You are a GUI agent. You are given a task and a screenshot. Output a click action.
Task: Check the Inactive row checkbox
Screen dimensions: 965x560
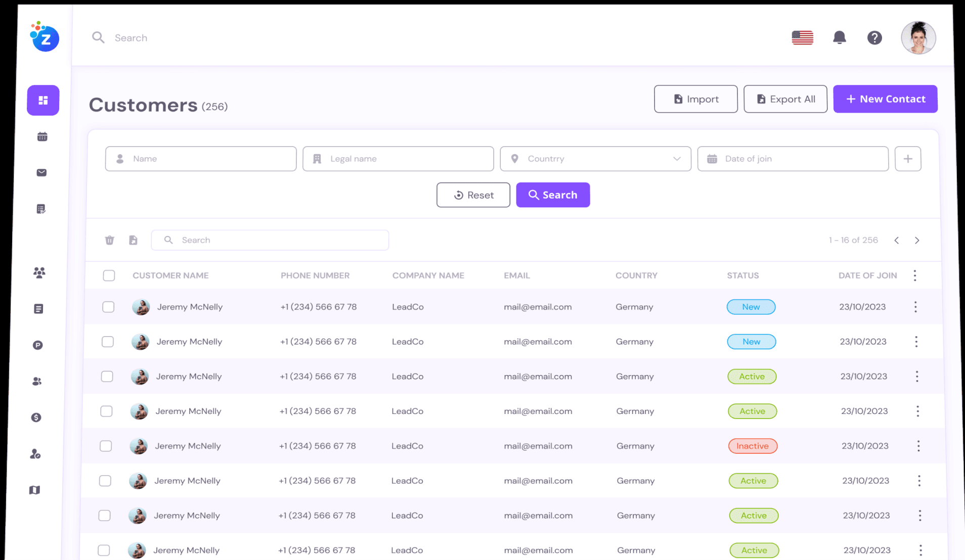tap(106, 446)
